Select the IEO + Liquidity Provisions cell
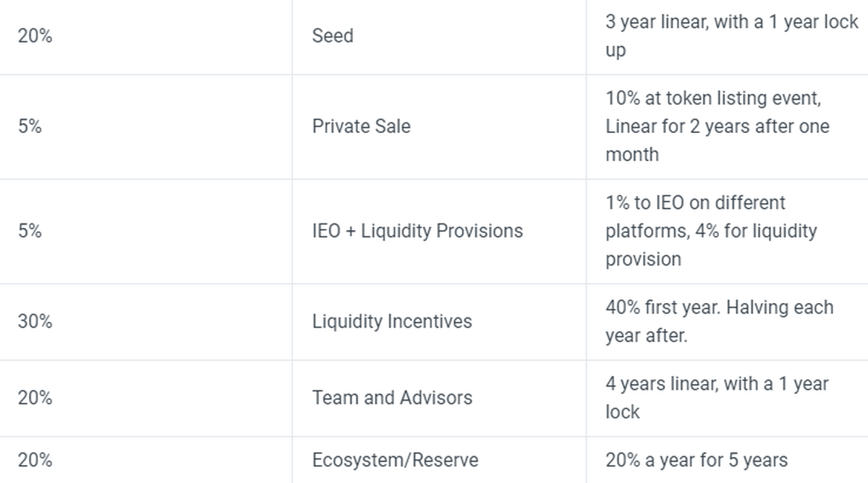The width and height of the screenshot is (868, 483). click(417, 231)
